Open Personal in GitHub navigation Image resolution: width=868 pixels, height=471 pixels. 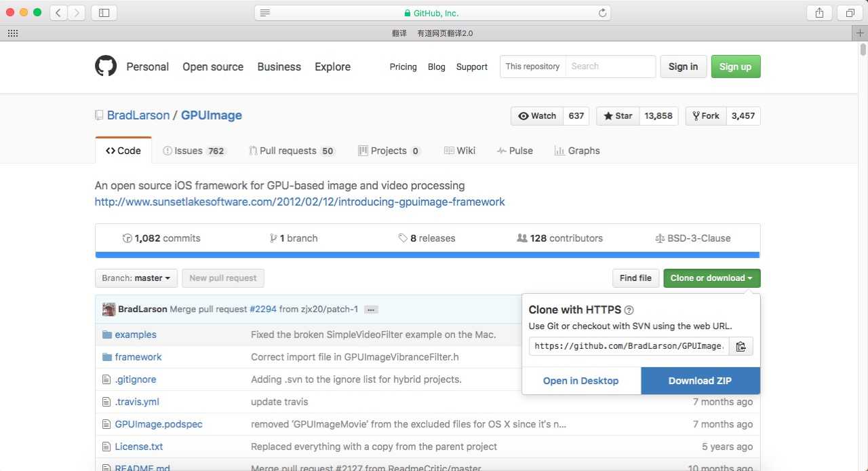coord(147,67)
